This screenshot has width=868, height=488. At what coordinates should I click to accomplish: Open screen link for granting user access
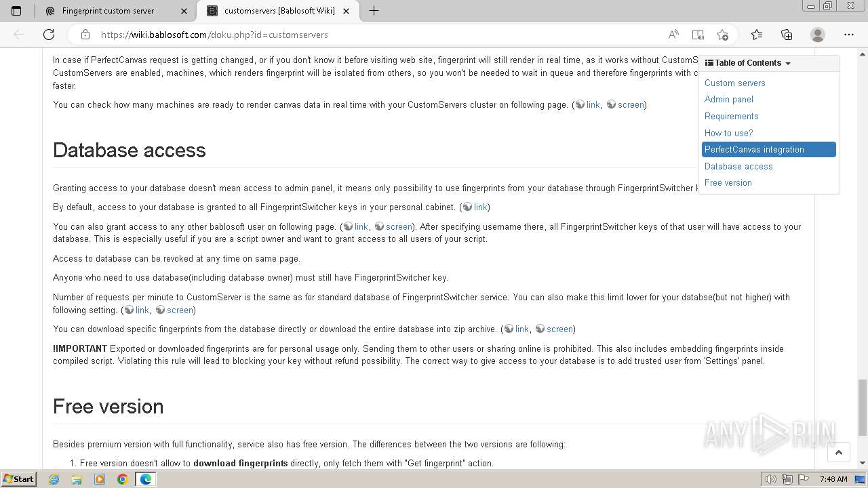pos(399,227)
